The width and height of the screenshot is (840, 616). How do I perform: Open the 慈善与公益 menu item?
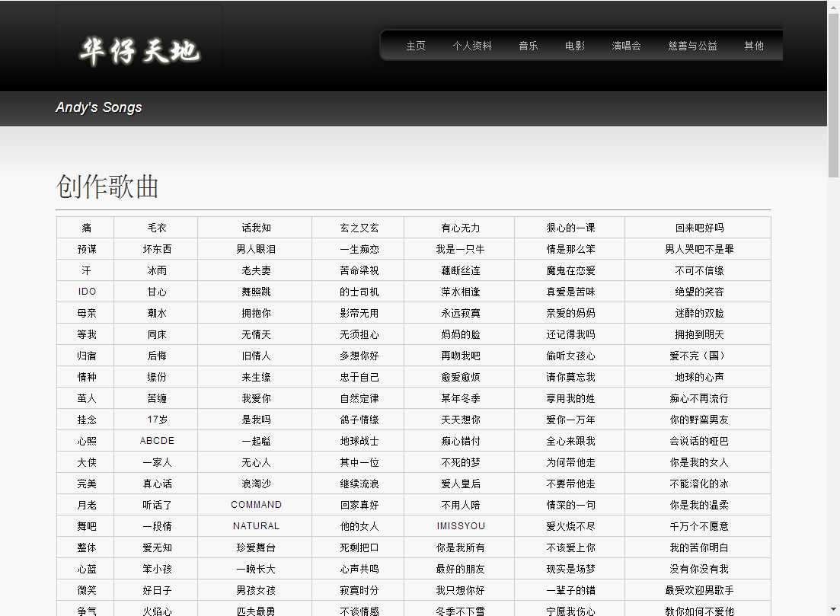[693, 46]
